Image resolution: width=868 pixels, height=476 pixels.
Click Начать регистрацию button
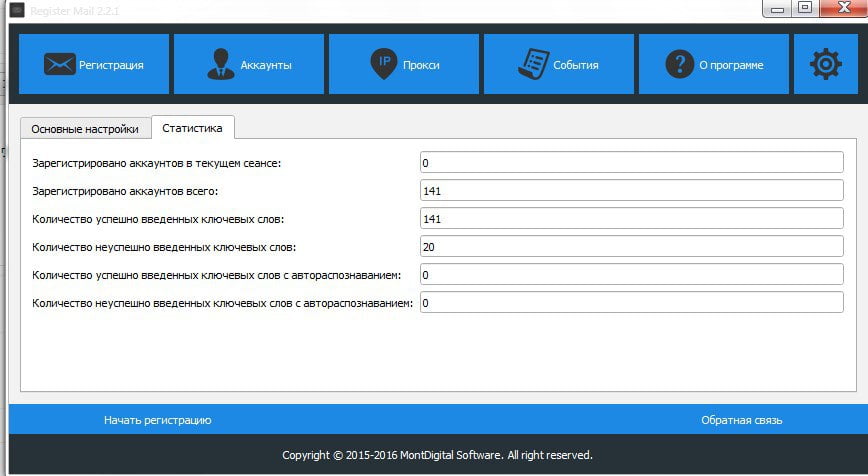(x=157, y=420)
